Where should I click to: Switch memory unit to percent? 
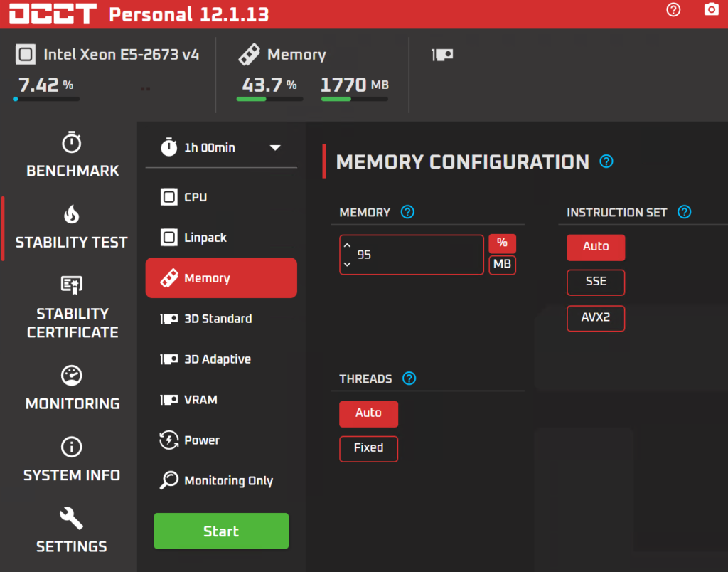coord(502,243)
